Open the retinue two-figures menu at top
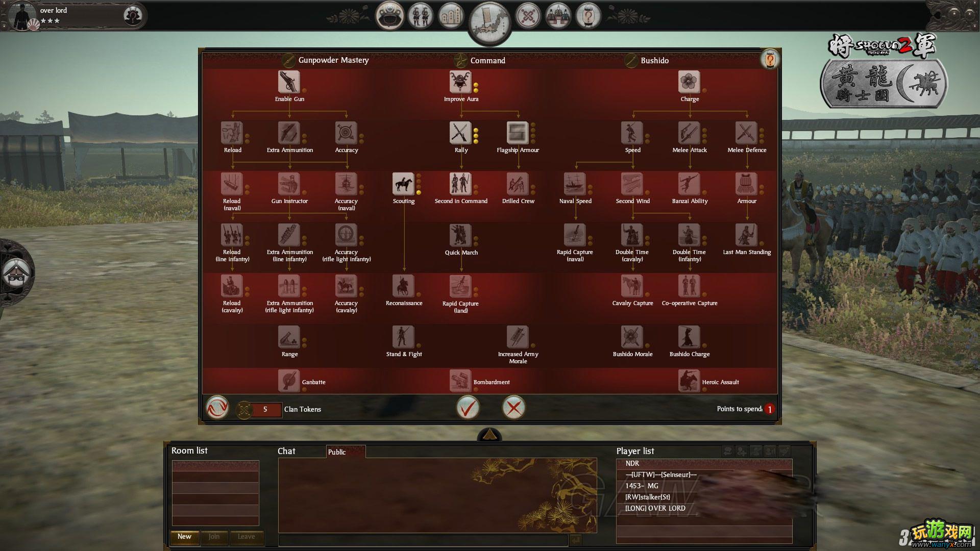Screen dimensions: 980x551 (421, 16)
